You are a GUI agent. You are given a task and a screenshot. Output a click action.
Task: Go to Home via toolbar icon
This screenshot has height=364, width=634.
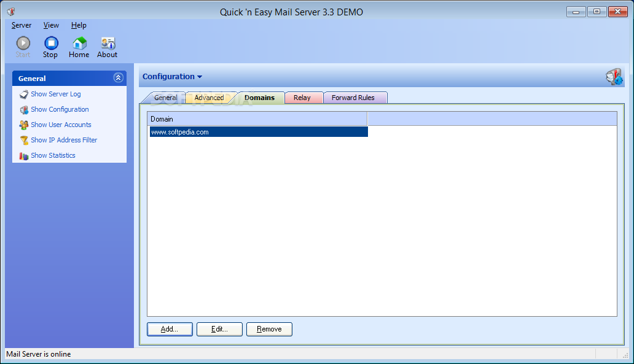tap(79, 43)
